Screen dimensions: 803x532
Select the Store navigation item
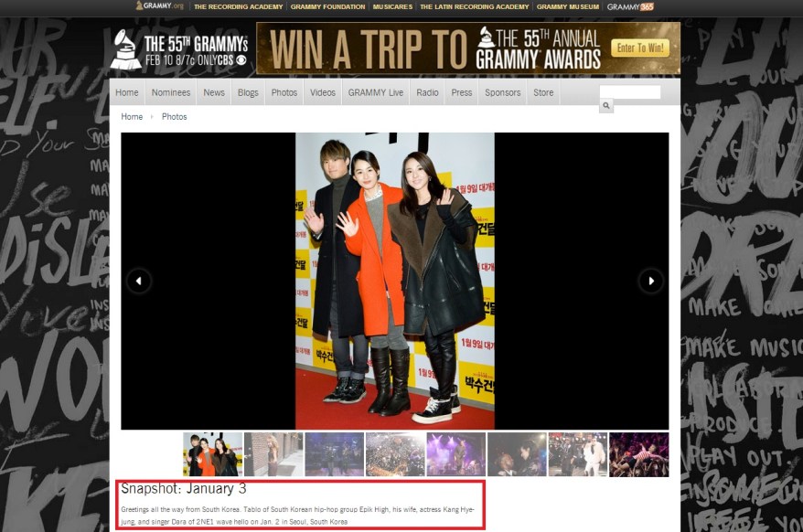click(543, 92)
